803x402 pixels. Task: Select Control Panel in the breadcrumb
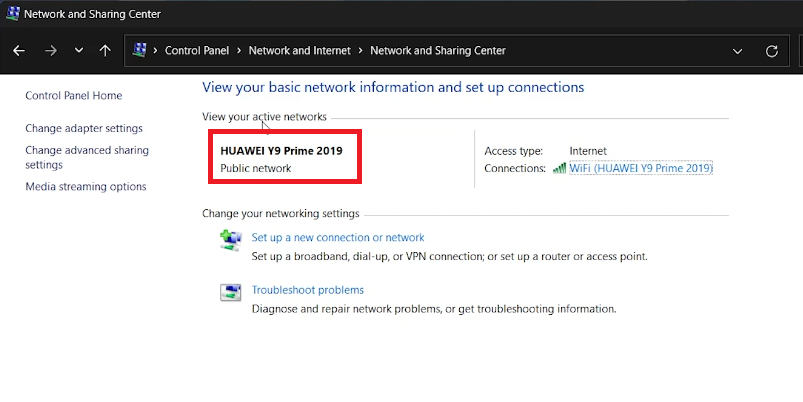[x=197, y=51]
